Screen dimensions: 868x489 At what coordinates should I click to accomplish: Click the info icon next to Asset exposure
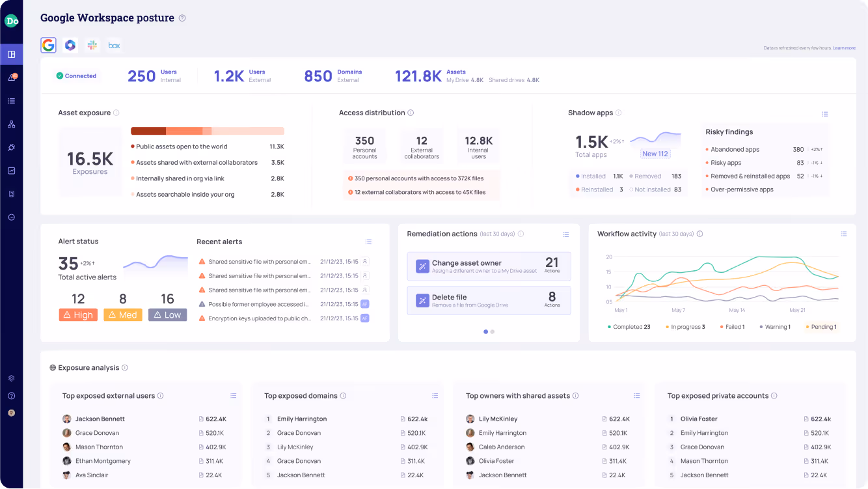116,113
